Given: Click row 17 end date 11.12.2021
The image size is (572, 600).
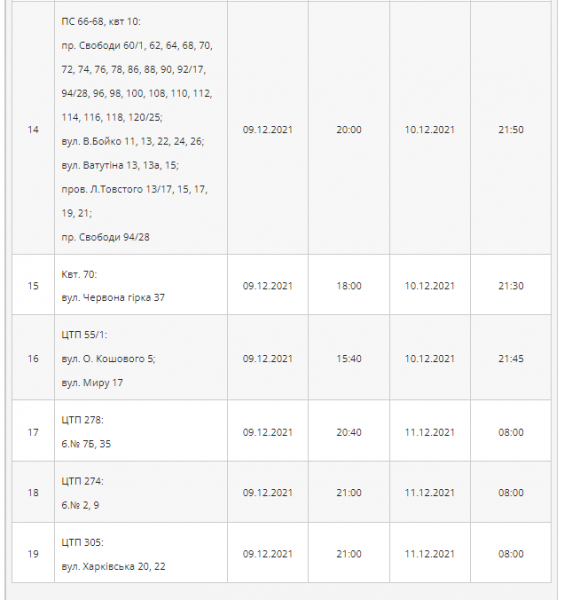Looking at the screenshot, I should click(430, 432).
